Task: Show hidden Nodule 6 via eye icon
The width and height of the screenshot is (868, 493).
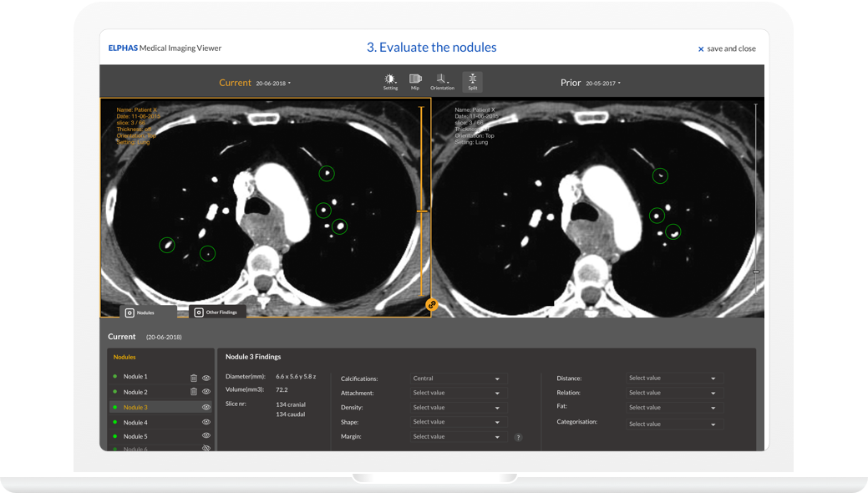Action: click(x=206, y=449)
